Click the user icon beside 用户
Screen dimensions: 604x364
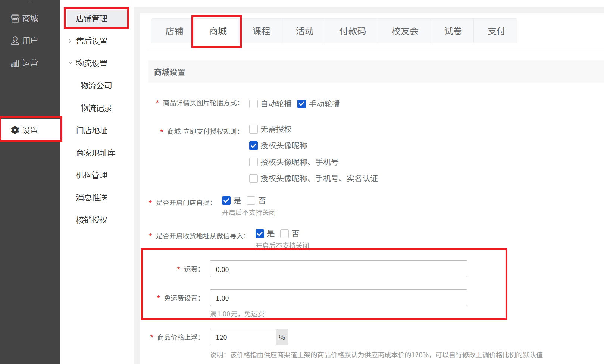15,41
